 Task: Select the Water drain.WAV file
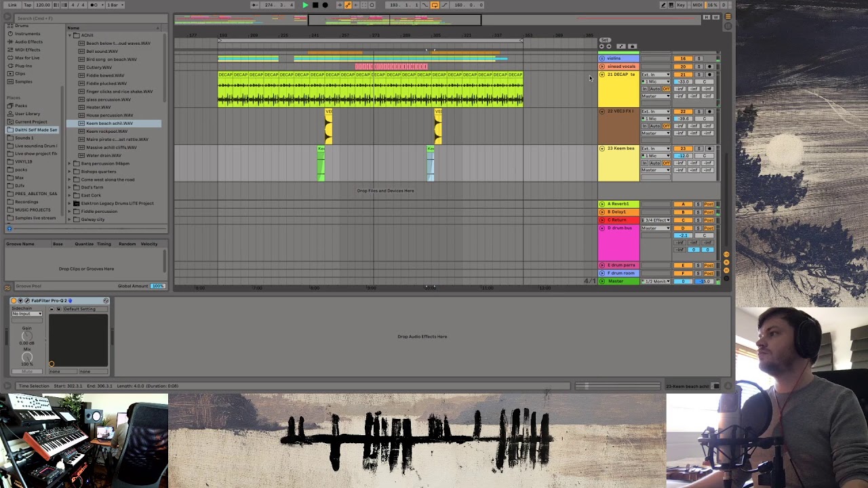(x=104, y=155)
